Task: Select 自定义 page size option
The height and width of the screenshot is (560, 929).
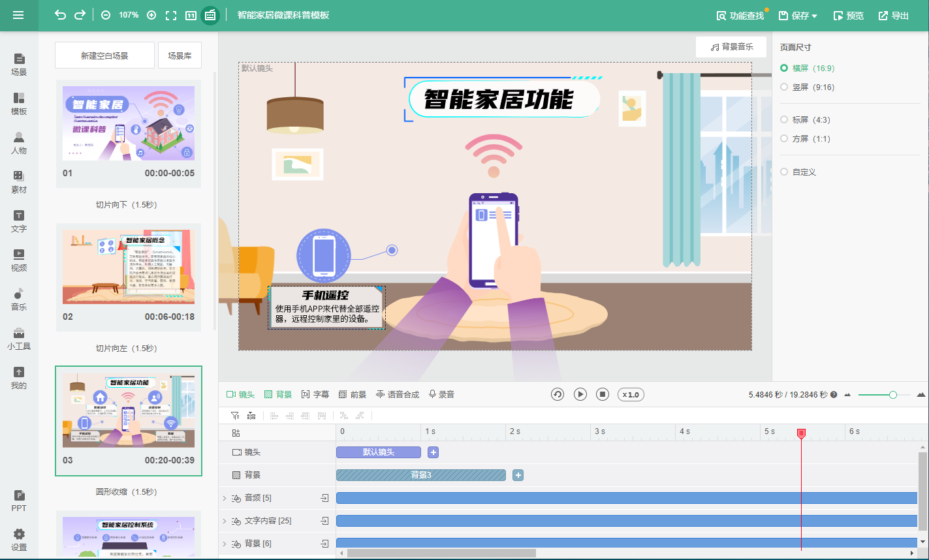Action: [x=798, y=172]
